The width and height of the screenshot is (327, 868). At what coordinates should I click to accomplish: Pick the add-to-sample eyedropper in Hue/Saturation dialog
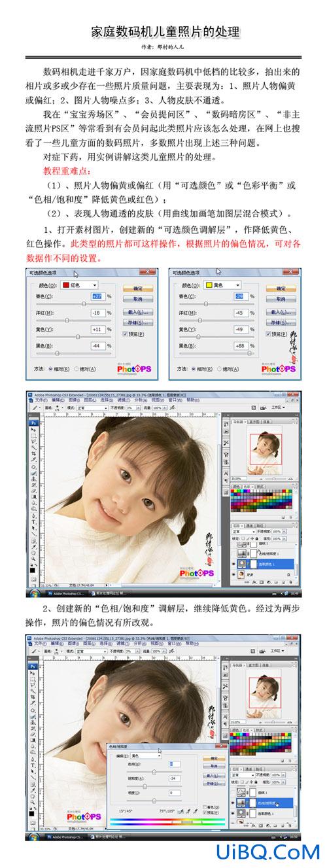pos(188,811)
